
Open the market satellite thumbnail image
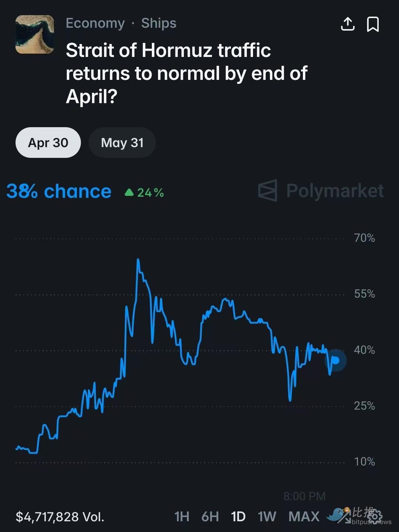pyautogui.click(x=35, y=34)
